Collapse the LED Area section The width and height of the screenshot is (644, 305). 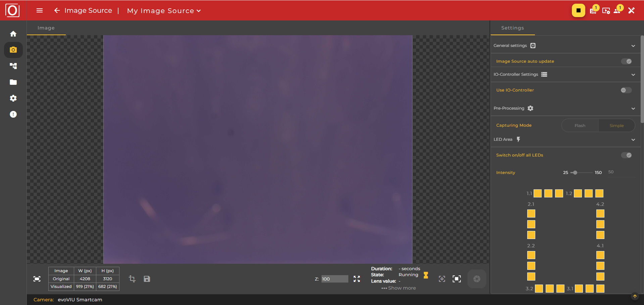tap(633, 140)
